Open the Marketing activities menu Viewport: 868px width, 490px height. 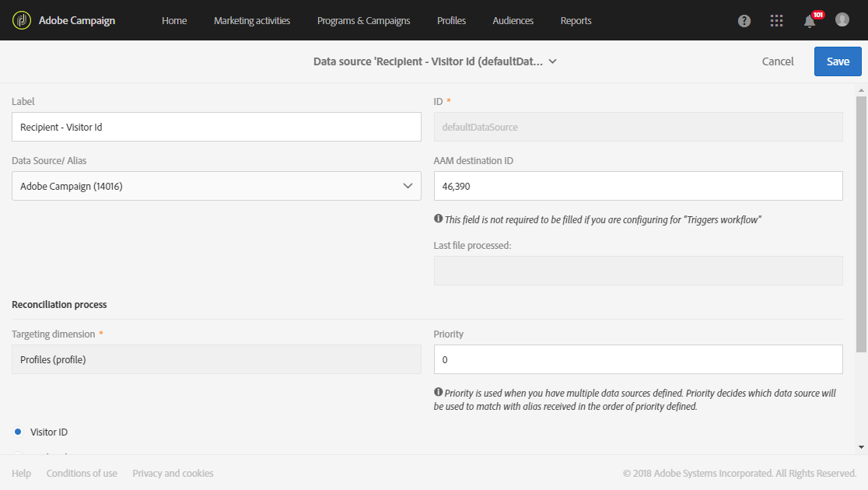[x=252, y=21]
